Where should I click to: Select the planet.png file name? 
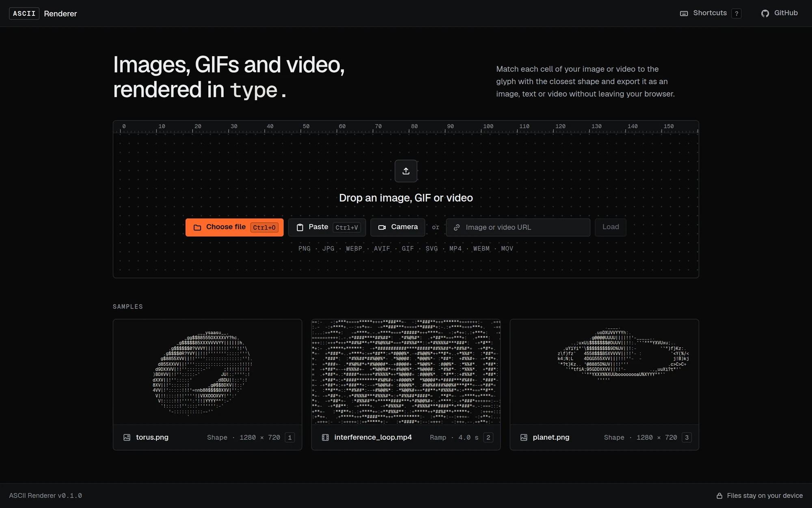[551, 437]
